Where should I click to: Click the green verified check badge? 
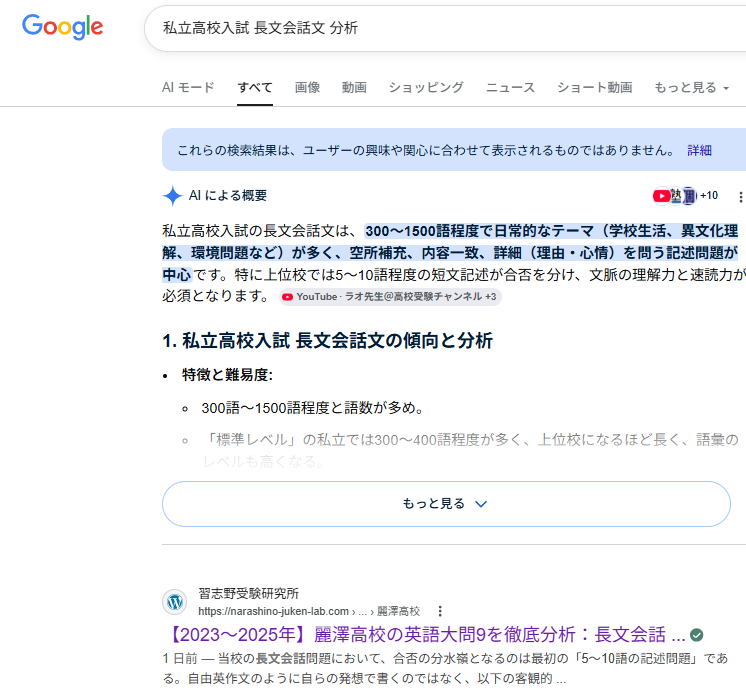pos(697,635)
